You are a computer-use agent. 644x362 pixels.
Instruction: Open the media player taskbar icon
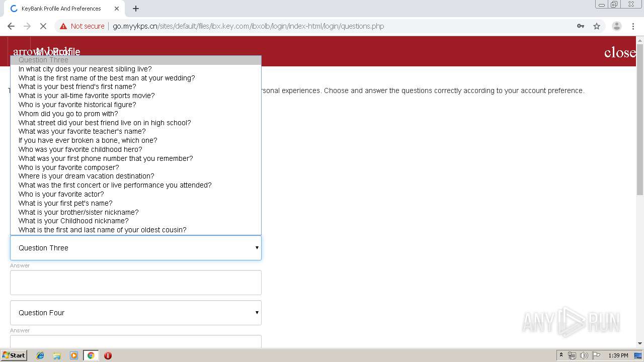coord(74,355)
